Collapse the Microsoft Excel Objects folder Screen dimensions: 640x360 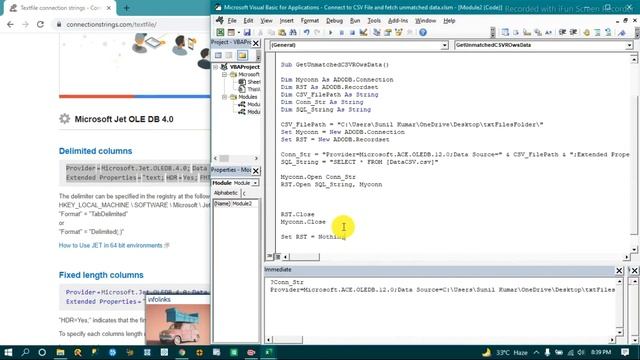pos(224,75)
